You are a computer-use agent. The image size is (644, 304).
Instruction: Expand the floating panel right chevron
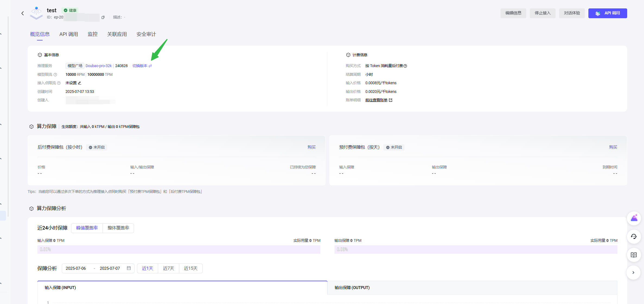pyautogui.click(x=633, y=272)
